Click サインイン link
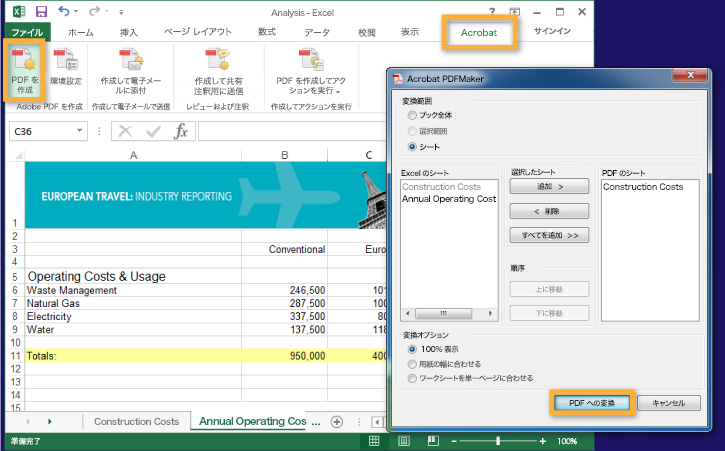The height and width of the screenshot is (451, 725). 552,31
